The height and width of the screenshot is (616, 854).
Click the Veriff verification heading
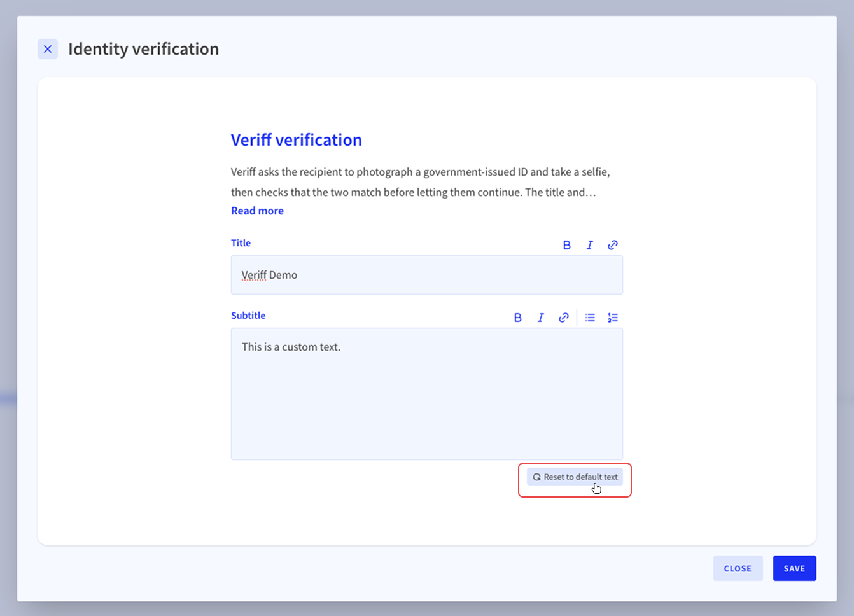[x=296, y=140]
